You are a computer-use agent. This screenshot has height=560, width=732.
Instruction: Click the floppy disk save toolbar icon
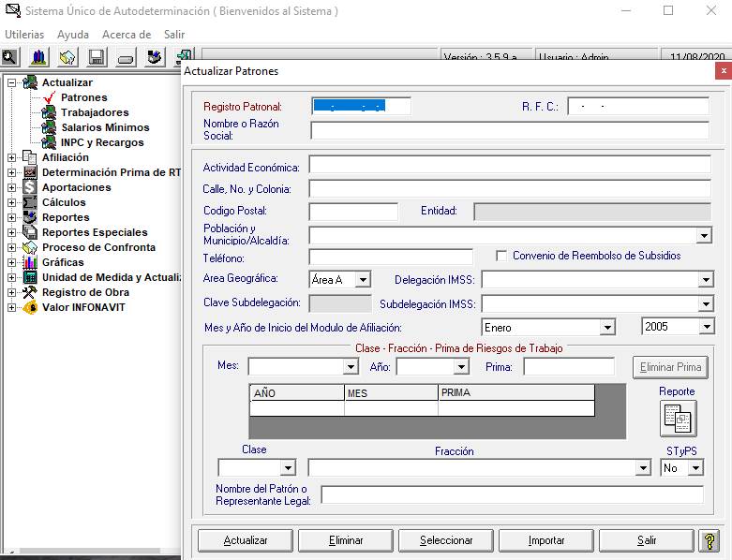pos(97,57)
